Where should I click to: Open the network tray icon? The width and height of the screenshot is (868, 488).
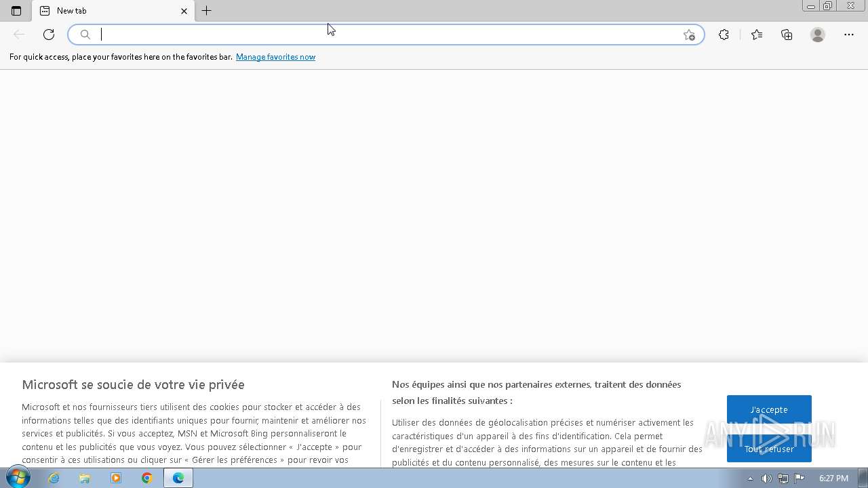[x=783, y=479]
